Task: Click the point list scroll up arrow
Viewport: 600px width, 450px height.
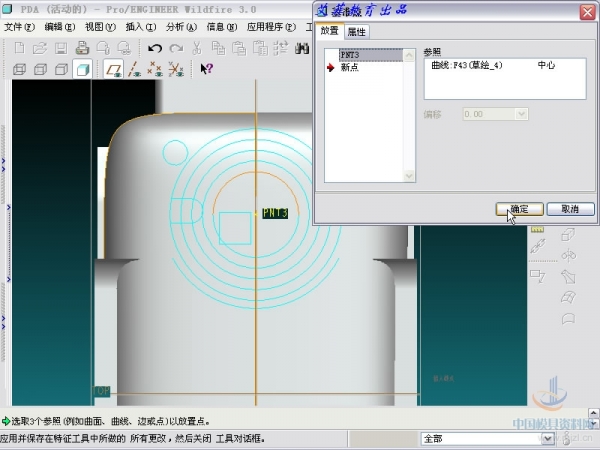Action: click(409, 56)
